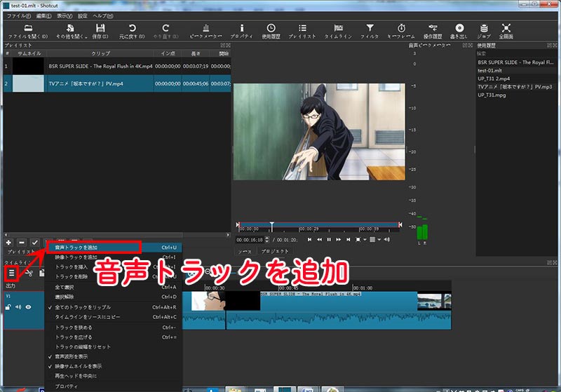Viewport: 561px width, 392px height.
Task: Open the Peak Meter panel from toolbar
Action: [205, 31]
